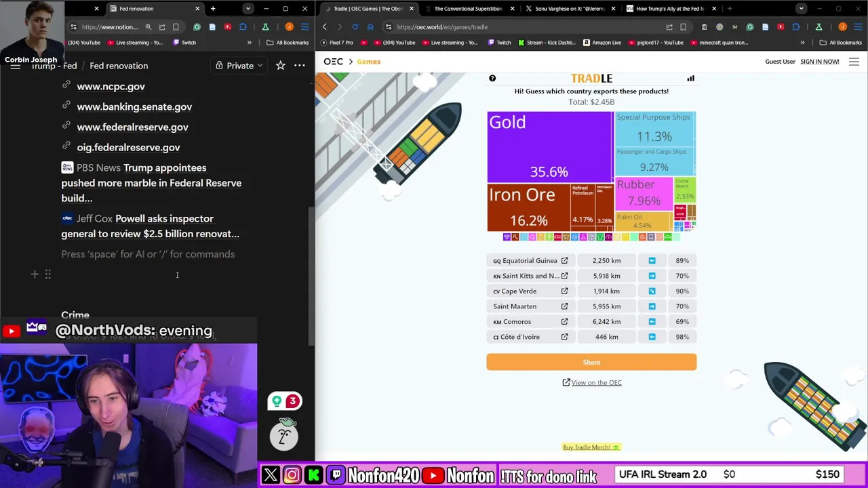Open www.ncpc.gov link in Notion
This screenshot has height=488, width=868.
click(x=111, y=87)
